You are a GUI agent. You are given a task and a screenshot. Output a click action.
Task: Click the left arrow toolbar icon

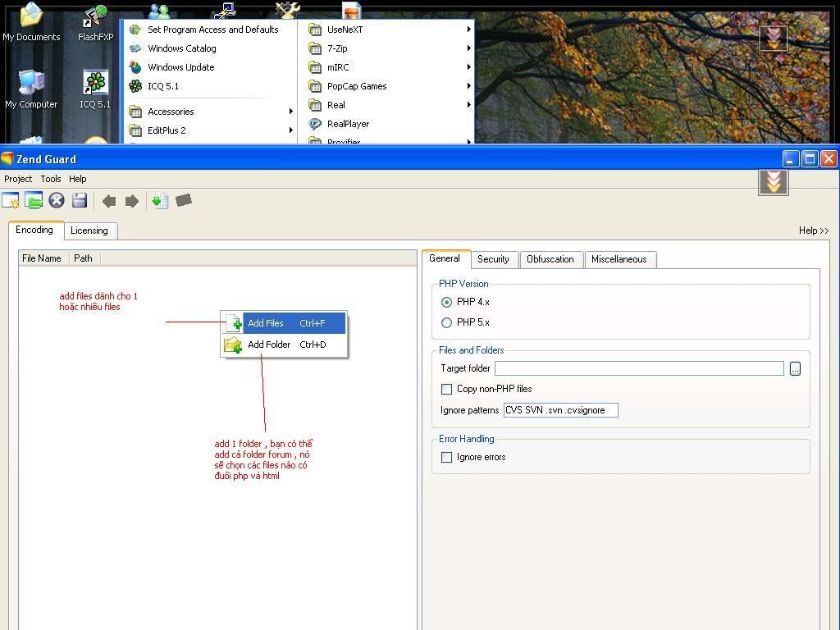[109, 202]
